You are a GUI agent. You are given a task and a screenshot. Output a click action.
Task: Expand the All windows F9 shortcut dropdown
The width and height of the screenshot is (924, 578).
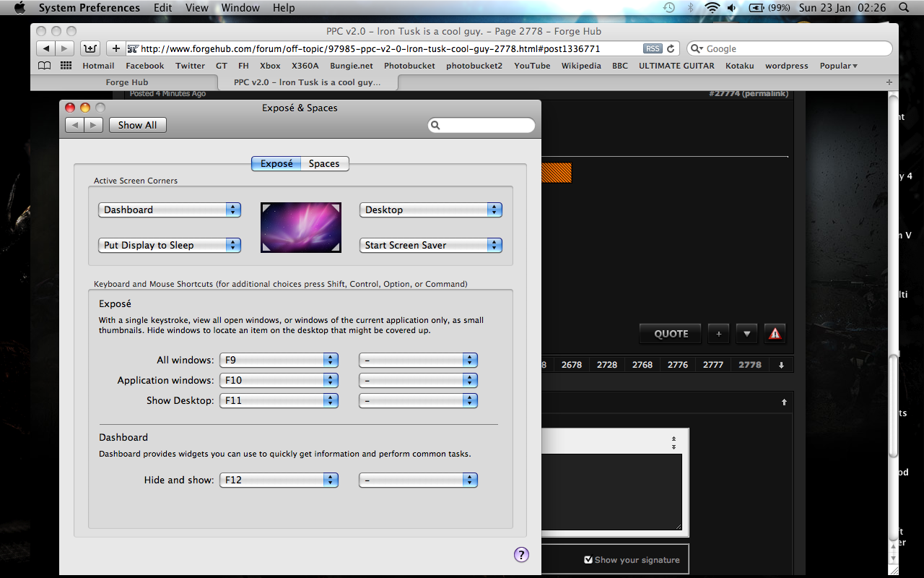pyautogui.click(x=279, y=360)
